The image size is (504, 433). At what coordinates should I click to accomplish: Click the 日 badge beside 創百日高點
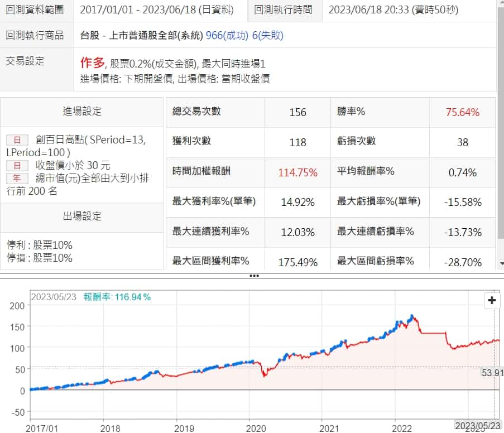coord(17,141)
